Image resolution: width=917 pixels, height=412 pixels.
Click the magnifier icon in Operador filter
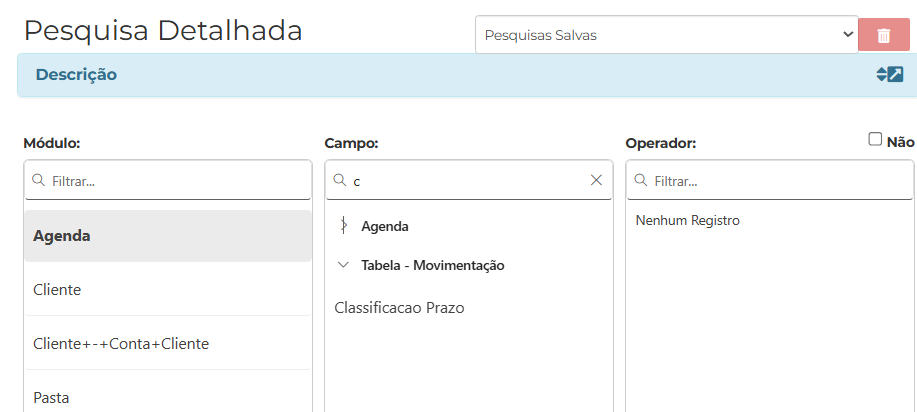point(640,180)
